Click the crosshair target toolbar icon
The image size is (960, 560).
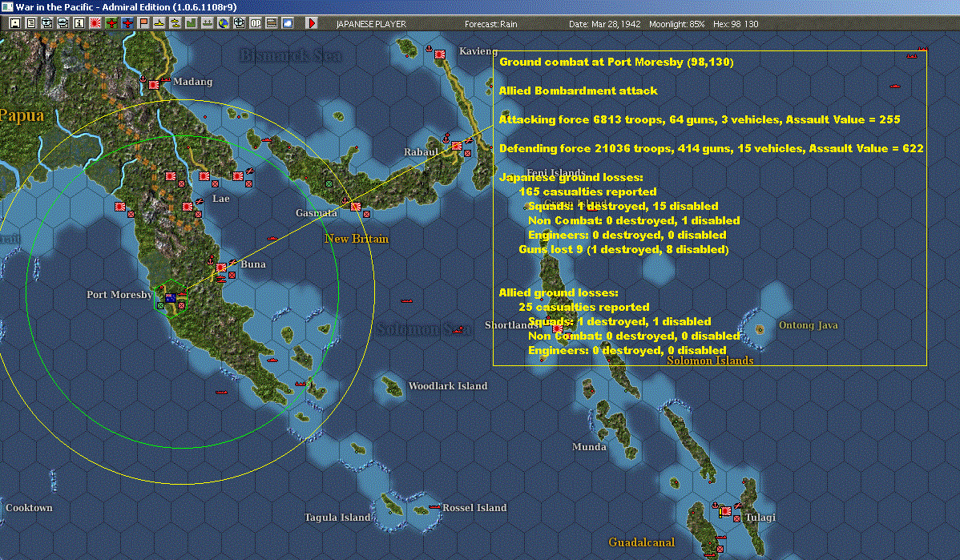click(x=240, y=23)
